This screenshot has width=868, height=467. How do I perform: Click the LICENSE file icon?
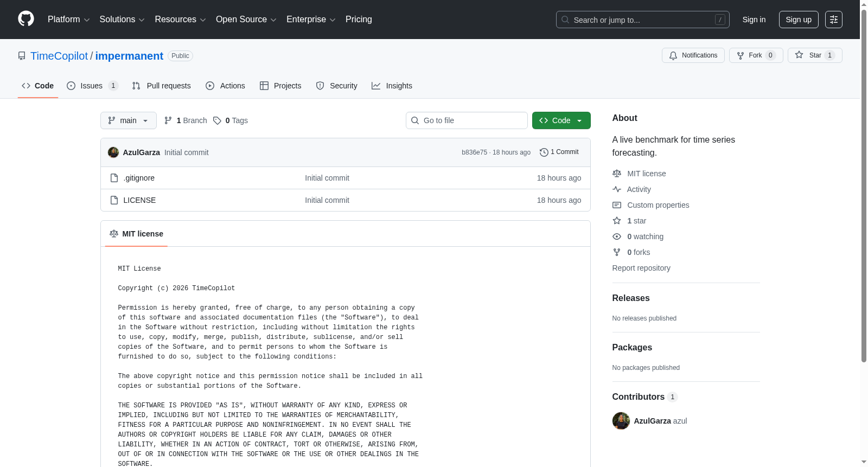click(x=114, y=200)
